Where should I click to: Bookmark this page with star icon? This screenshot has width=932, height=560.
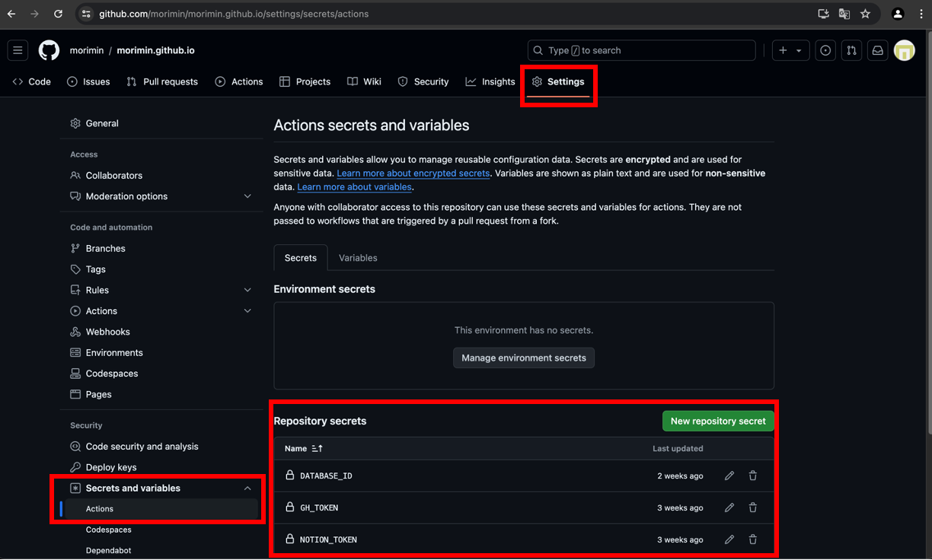pos(865,14)
